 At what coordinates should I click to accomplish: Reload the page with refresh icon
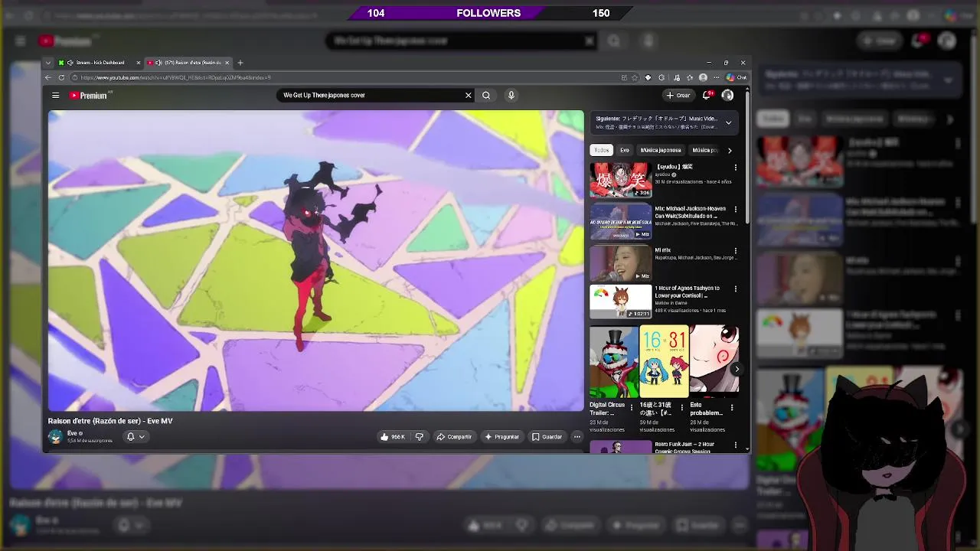click(x=62, y=77)
